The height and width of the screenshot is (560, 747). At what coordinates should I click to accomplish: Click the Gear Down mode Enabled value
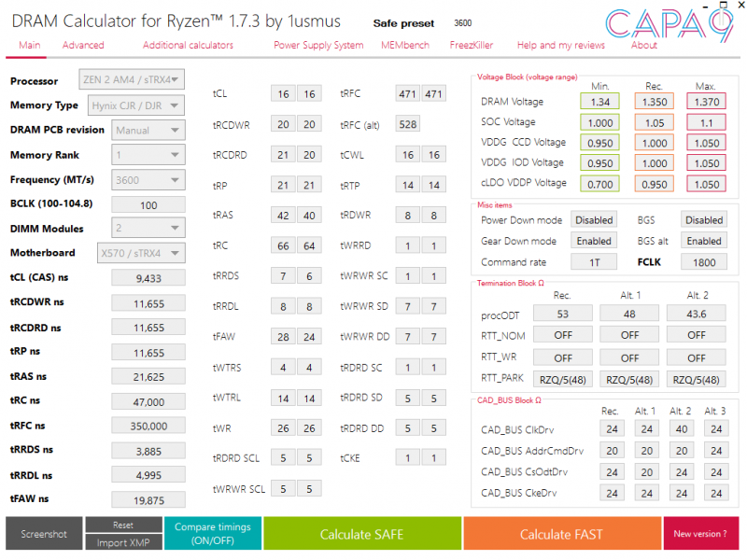tap(594, 241)
